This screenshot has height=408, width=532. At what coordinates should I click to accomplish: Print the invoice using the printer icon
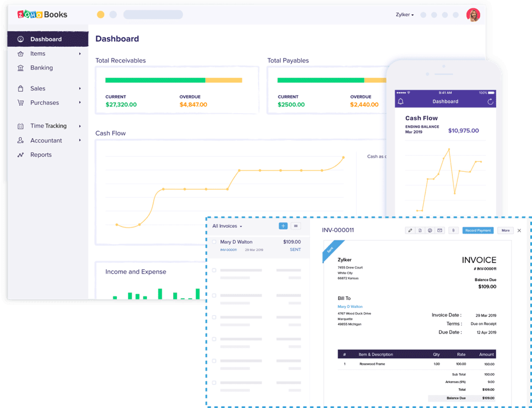pyautogui.click(x=430, y=230)
